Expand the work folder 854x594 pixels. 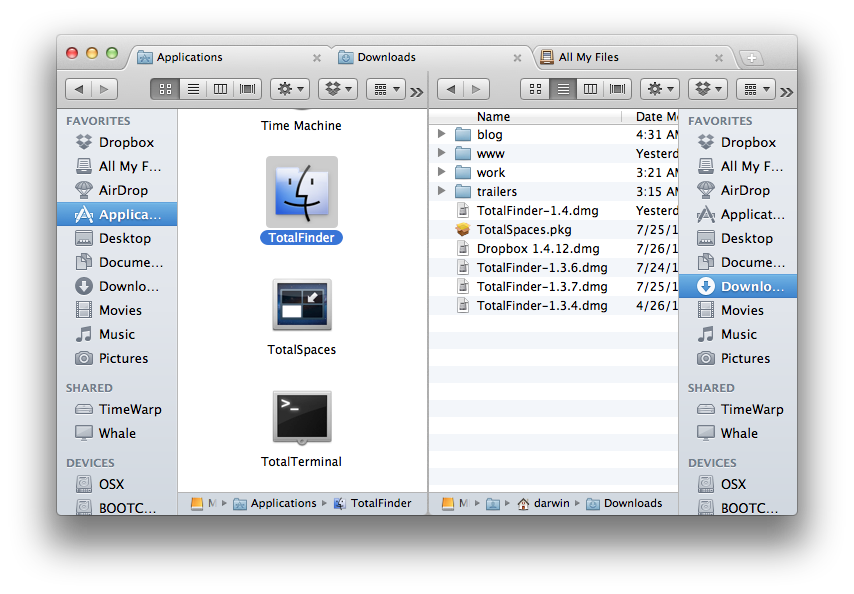442,172
